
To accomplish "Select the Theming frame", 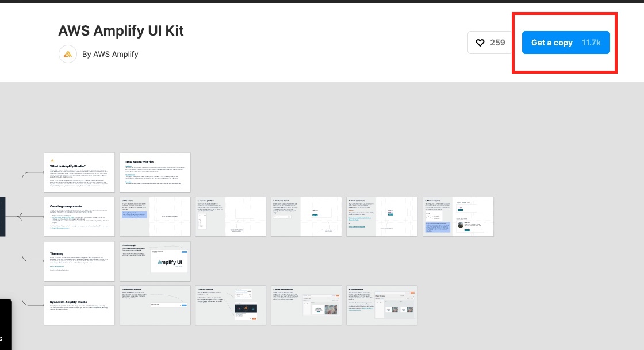I will (79, 261).
